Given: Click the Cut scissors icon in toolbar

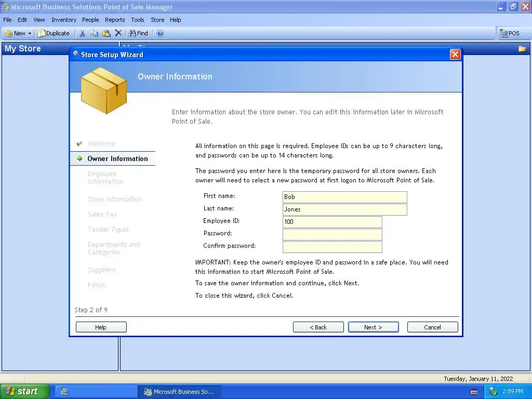Looking at the screenshot, I should tap(82, 33).
